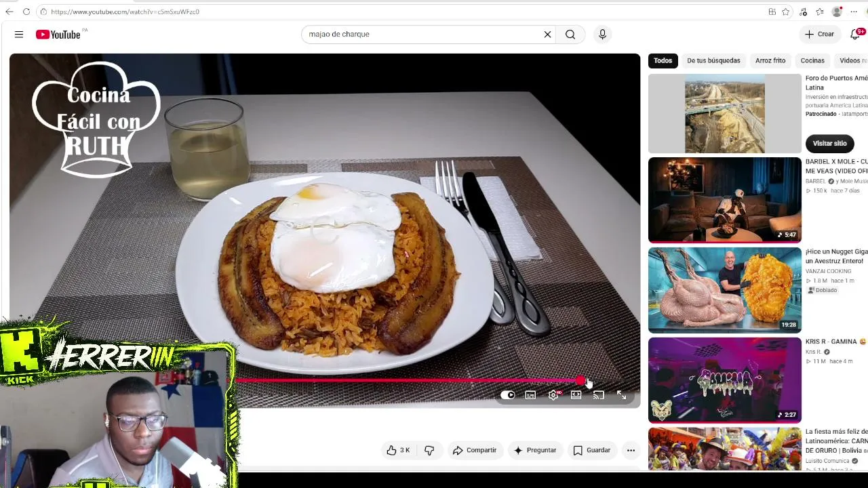This screenshot has height=488, width=868.
Task: Click the Visitar sitio ad button
Action: point(829,144)
